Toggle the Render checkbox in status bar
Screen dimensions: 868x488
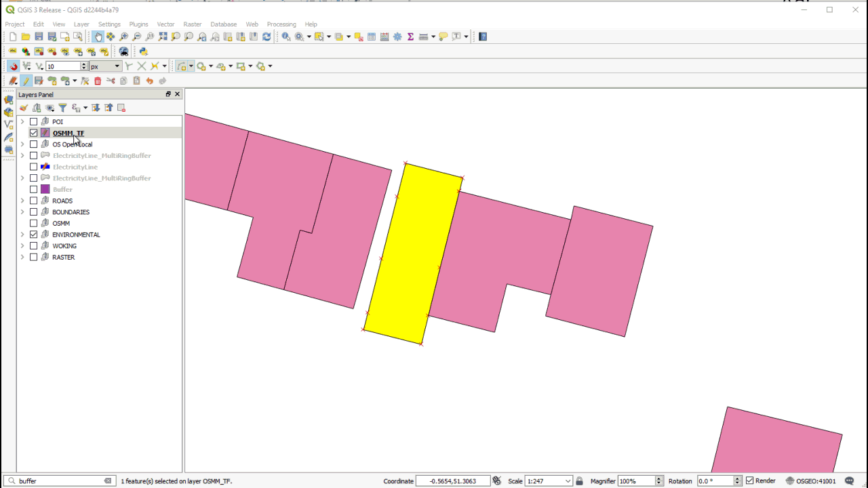749,481
